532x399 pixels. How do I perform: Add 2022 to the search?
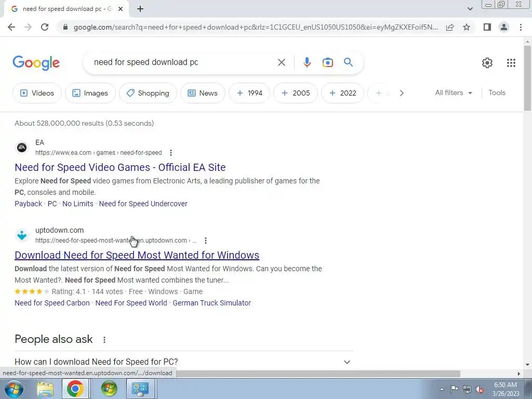342,93
